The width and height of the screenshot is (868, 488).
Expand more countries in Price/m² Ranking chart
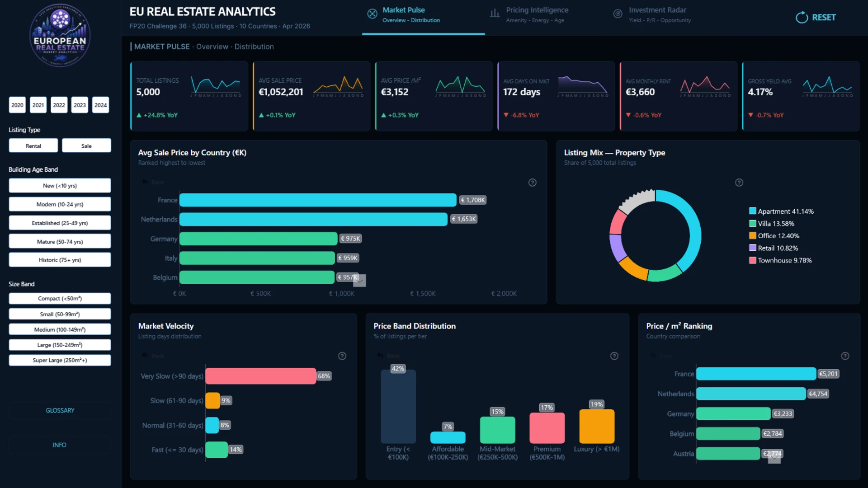pyautogui.click(x=774, y=458)
